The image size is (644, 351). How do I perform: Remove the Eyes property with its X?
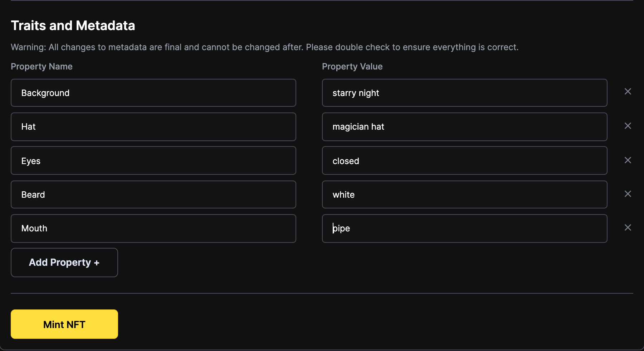tap(628, 160)
